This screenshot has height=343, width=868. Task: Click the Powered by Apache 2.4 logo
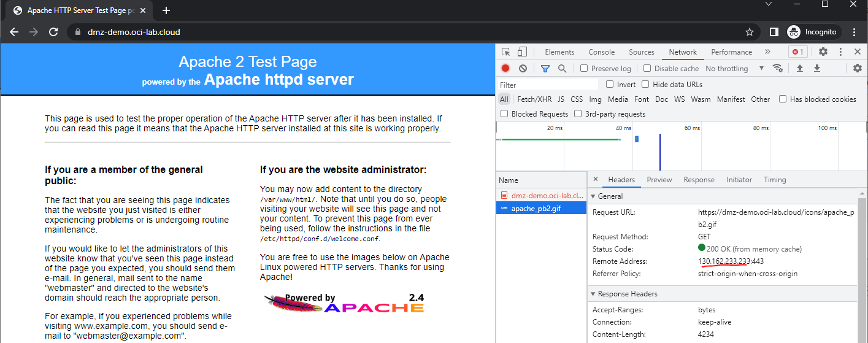344,303
